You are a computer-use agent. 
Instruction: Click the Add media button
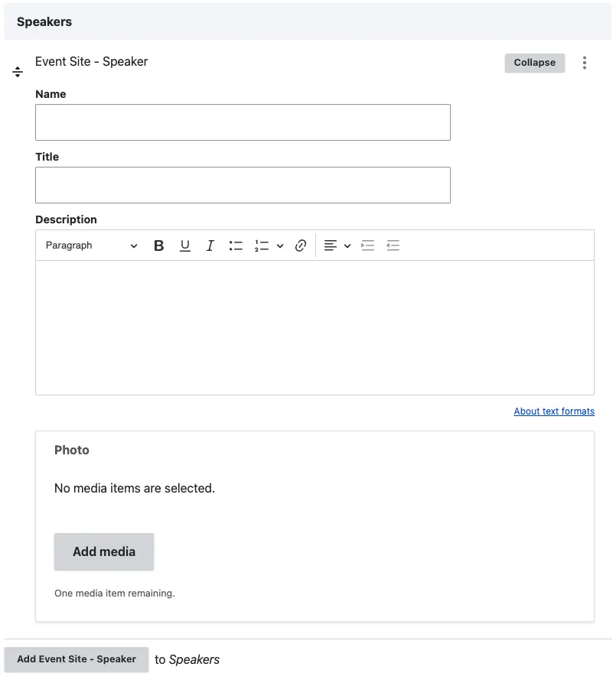(104, 551)
